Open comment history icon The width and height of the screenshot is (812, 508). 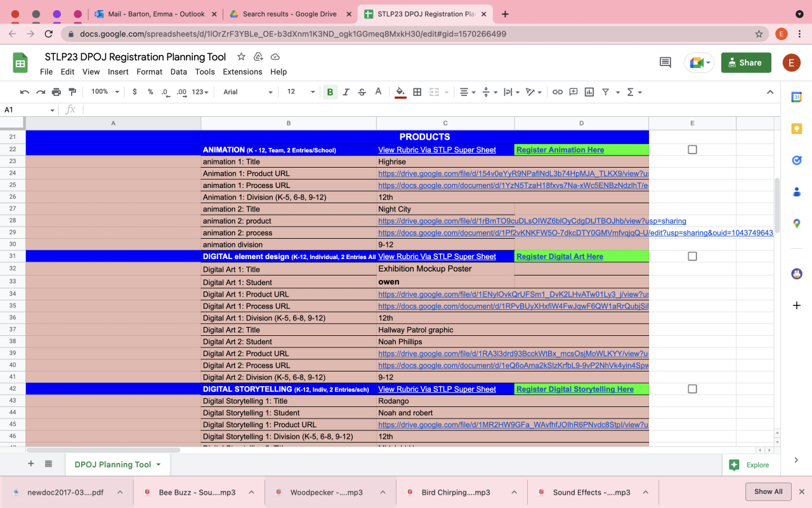point(665,62)
